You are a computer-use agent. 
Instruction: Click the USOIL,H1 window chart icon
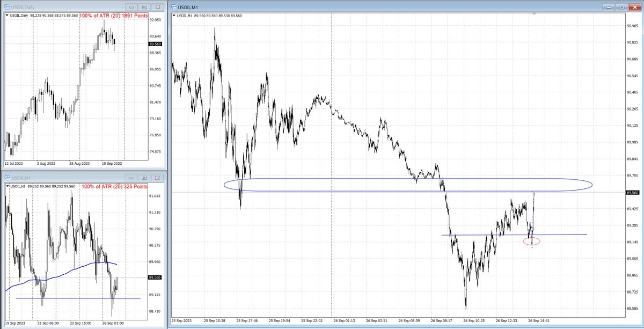6,178
